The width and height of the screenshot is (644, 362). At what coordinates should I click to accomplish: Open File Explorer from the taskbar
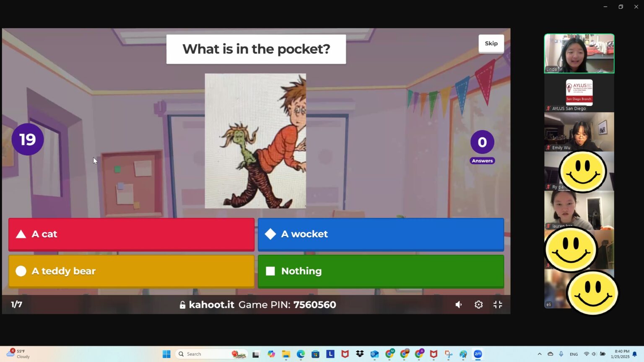pyautogui.click(x=286, y=354)
